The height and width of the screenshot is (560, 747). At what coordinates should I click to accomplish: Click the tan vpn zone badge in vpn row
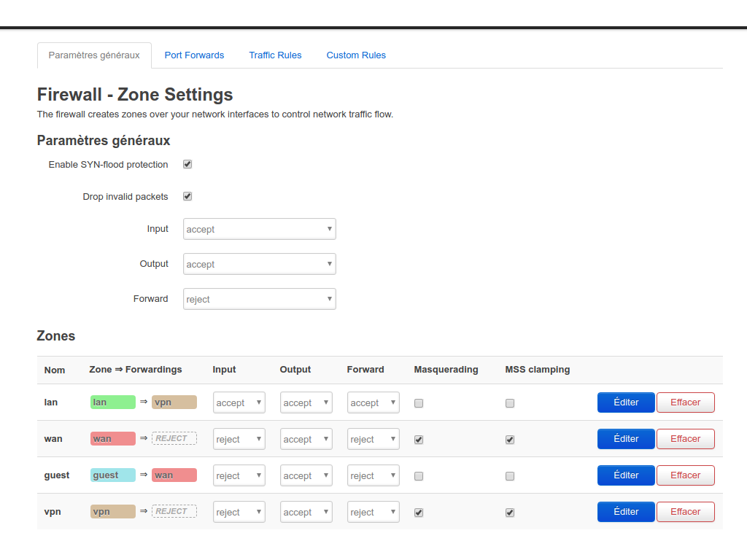pos(113,511)
